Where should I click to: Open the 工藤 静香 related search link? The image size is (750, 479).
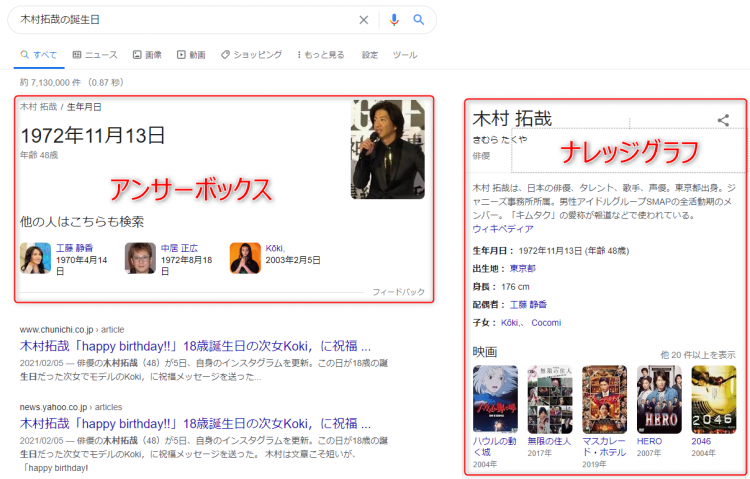(x=75, y=248)
